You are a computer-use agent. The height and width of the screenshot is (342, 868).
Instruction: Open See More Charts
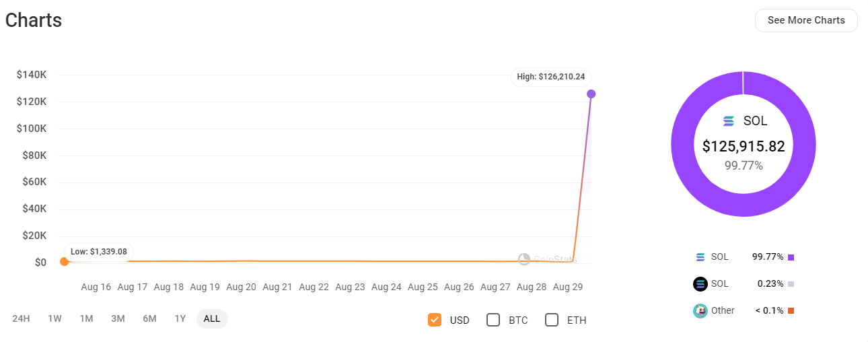coord(806,20)
